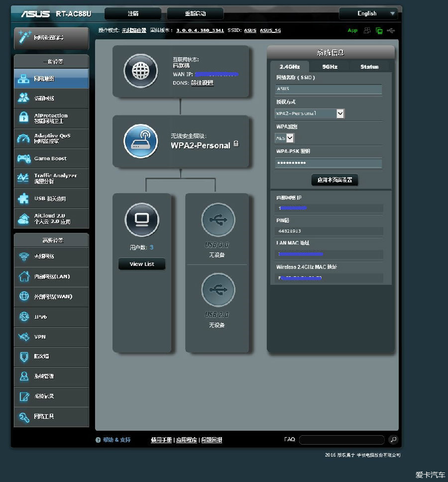
Task: Click the FAQ search input field
Action: click(x=341, y=440)
